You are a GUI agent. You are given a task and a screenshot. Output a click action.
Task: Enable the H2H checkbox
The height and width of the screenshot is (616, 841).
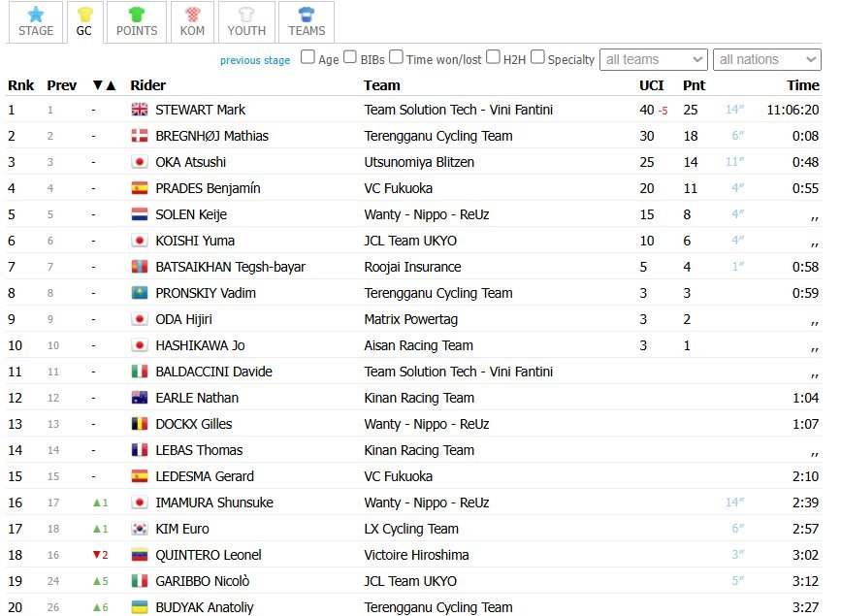pos(493,58)
